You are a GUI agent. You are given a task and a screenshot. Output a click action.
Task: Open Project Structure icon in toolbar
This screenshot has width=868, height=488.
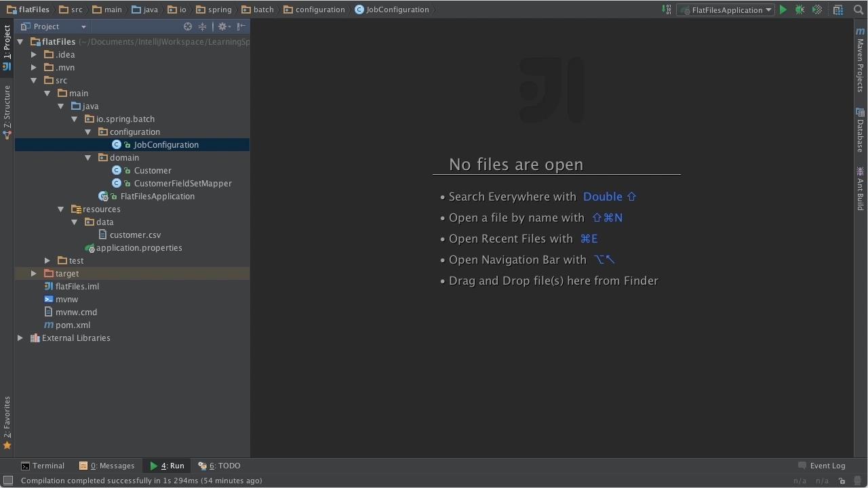(x=838, y=9)
